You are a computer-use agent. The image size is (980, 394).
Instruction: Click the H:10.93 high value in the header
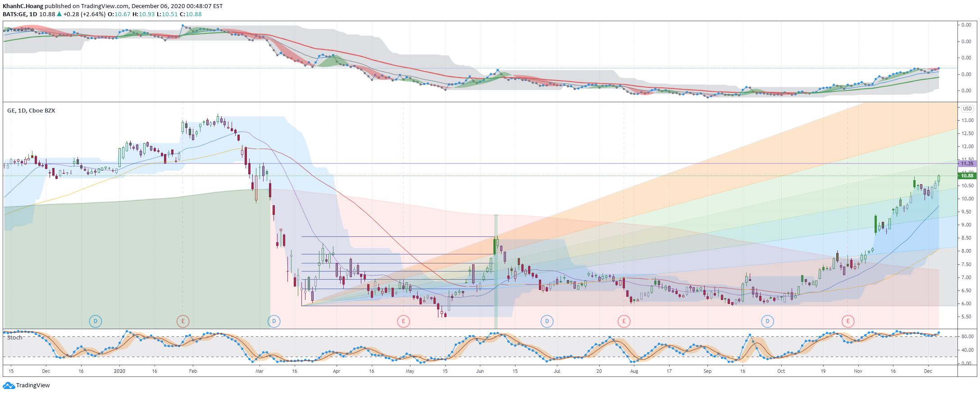click(143, 14)
